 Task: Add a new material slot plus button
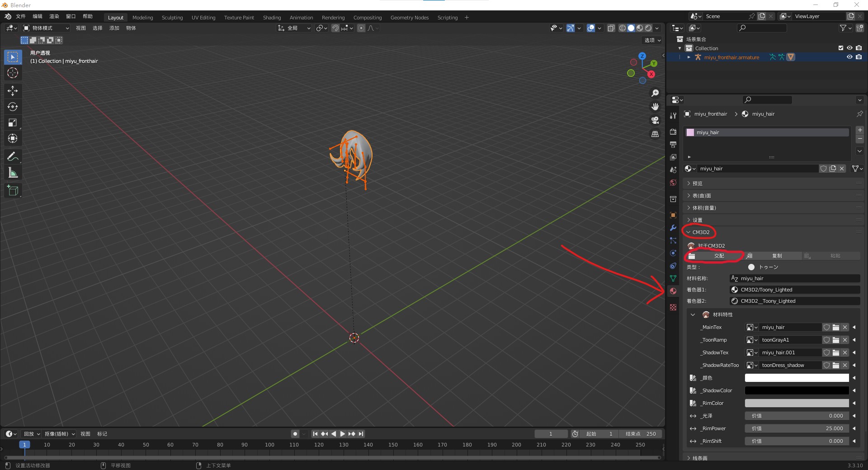click(x=860, y=130)
